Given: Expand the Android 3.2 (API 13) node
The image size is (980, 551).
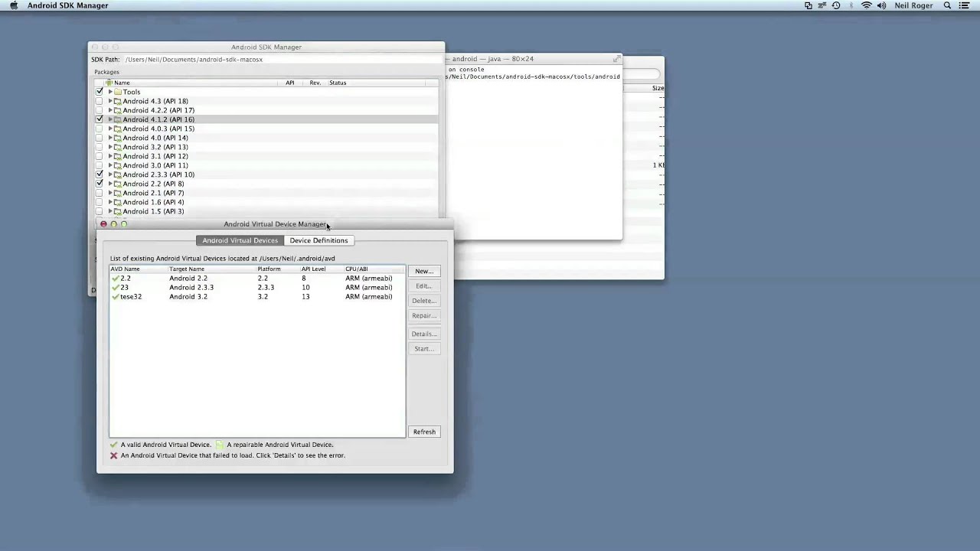Looking at the screenshot, I should coord(110,147).
